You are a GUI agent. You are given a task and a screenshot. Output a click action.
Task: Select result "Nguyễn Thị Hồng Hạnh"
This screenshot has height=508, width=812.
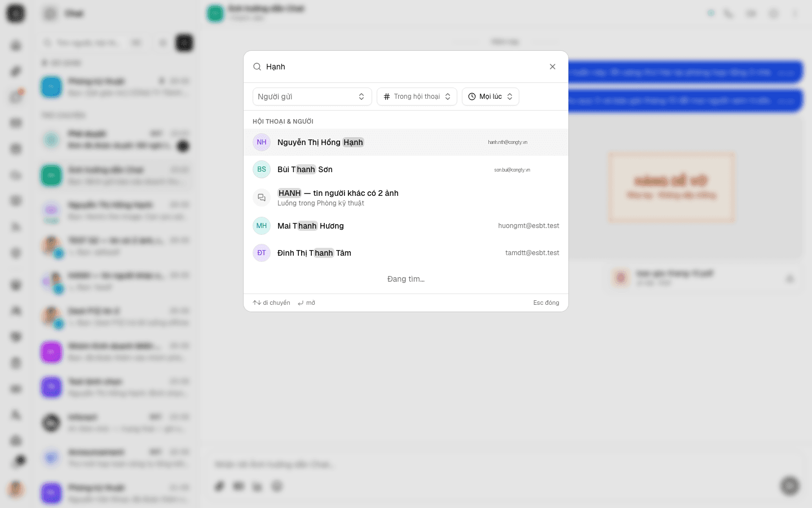coord(406,142)
